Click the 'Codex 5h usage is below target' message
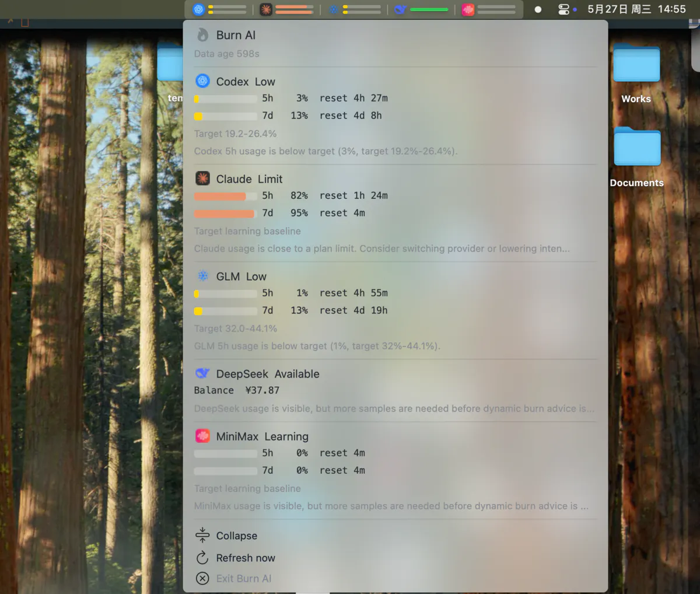700x594 pixels. point(325,151)
